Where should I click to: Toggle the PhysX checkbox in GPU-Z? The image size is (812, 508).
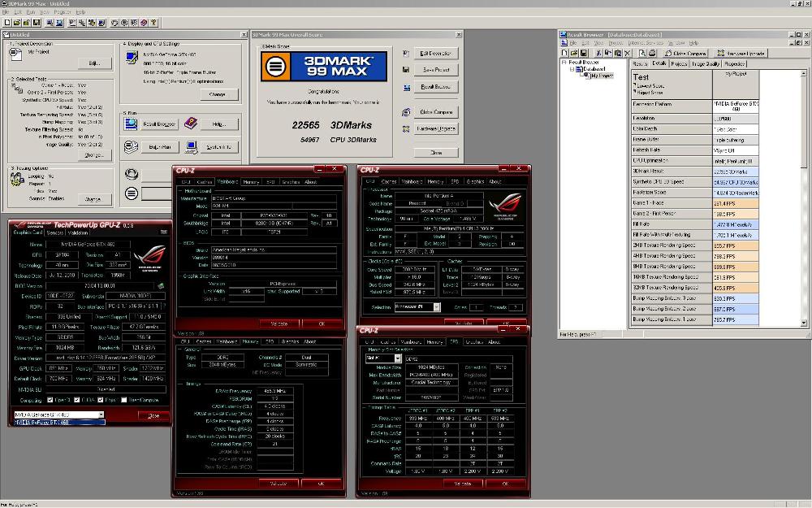99,400
